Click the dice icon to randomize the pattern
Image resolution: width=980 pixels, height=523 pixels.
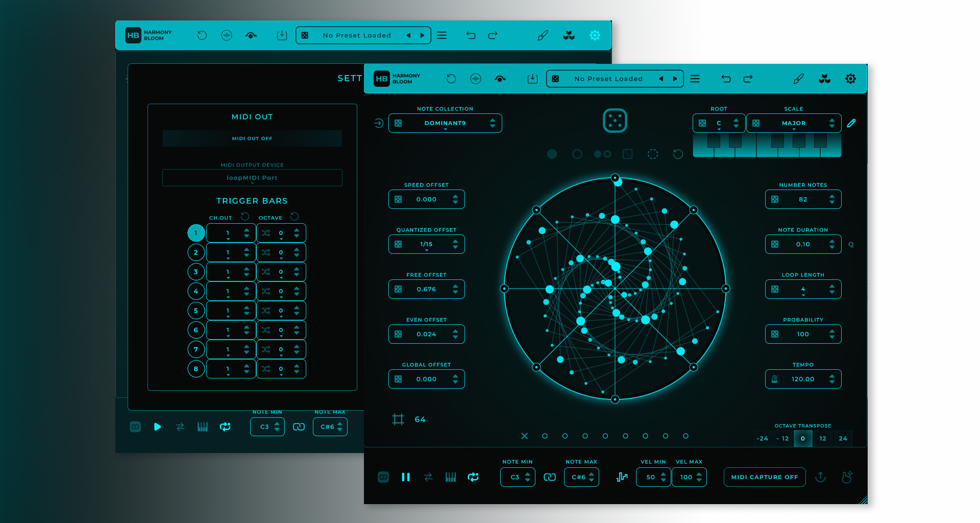click(615, 121)
